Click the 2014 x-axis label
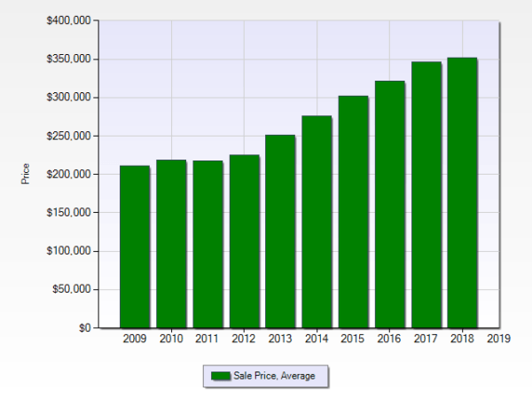The image size is (532, 399). 317,339
